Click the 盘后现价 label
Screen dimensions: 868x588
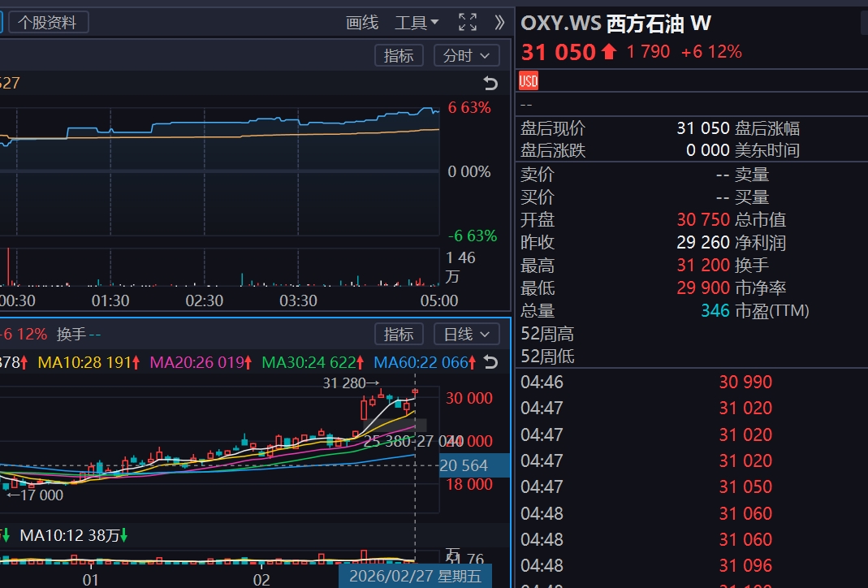(553, 128)
